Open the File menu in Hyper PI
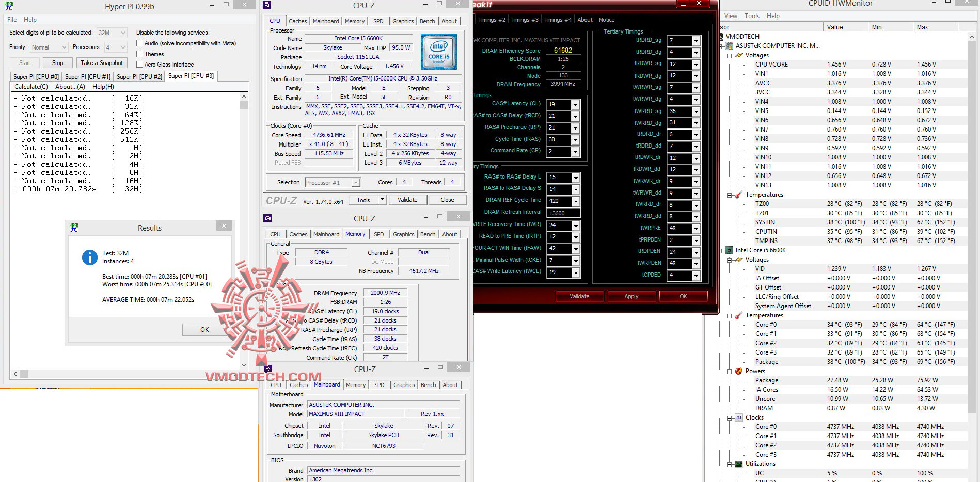The image size is (980, 482). tap(12, 20)
